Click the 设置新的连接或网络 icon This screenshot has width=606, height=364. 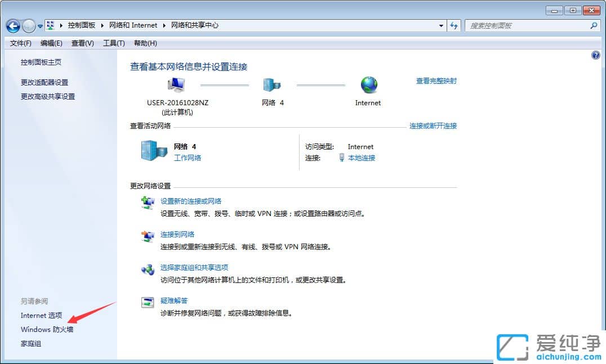click(x=148, y=201)
